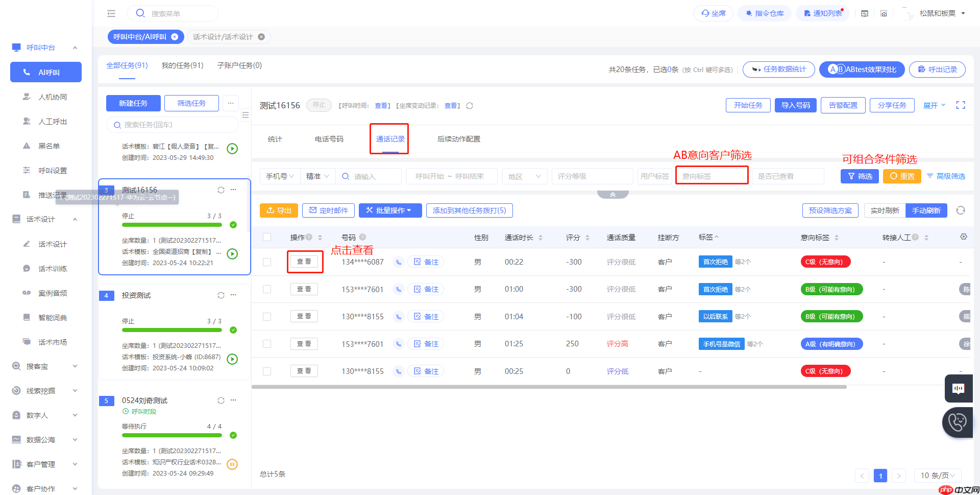Switch to the 电话号码 tab
Image resolution: width=980 pixels, height=495 pixels.
click(329, 139)
